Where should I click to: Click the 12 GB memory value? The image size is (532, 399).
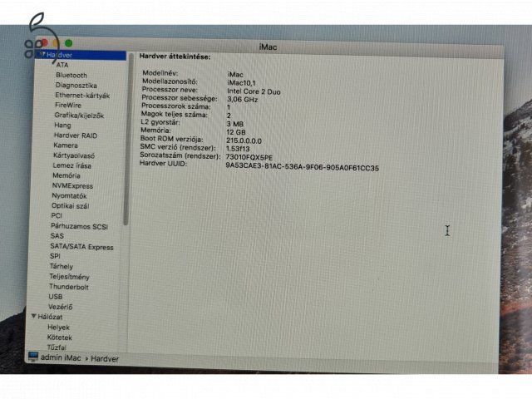tap(236, 132)
